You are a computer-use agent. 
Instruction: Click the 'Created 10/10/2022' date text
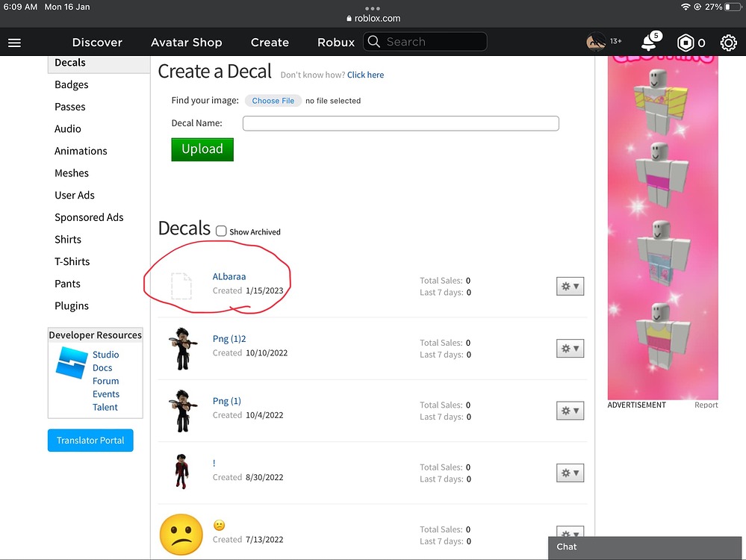249,353
